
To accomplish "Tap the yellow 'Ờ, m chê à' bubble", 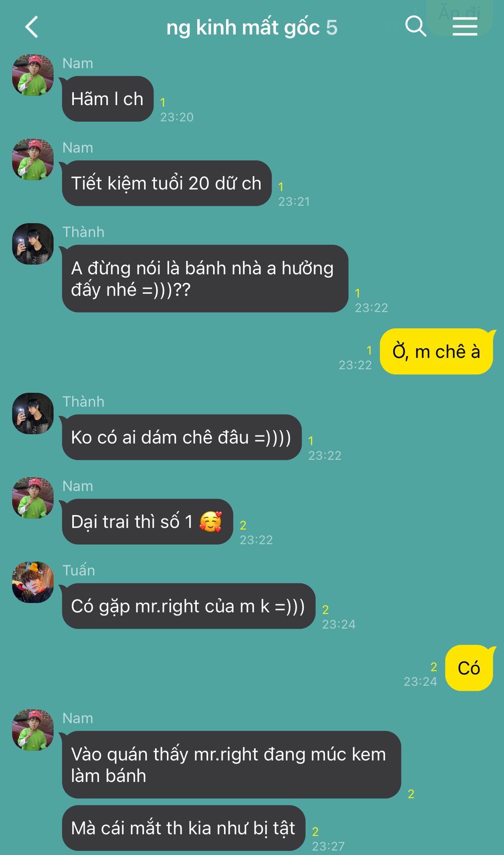I will pos(437,352).
